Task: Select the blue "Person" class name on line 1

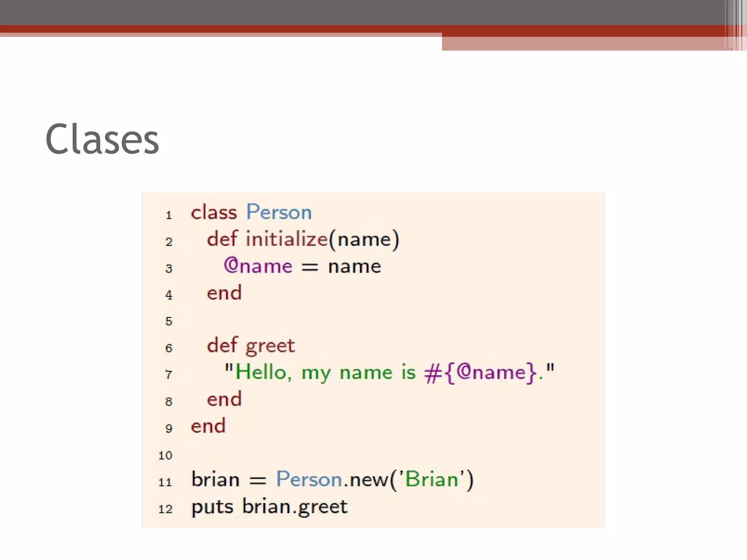Action: (x=279, y=212)
